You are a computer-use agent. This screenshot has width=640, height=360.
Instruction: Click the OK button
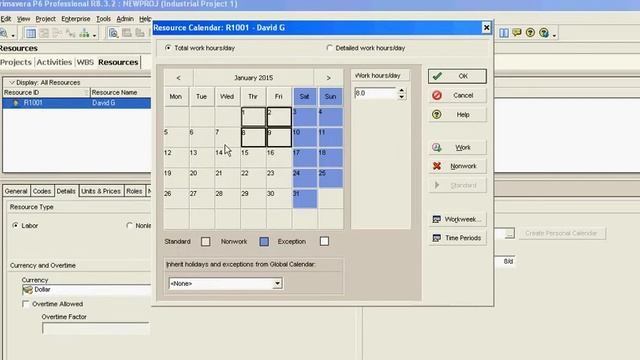click(x=457, y=76)
